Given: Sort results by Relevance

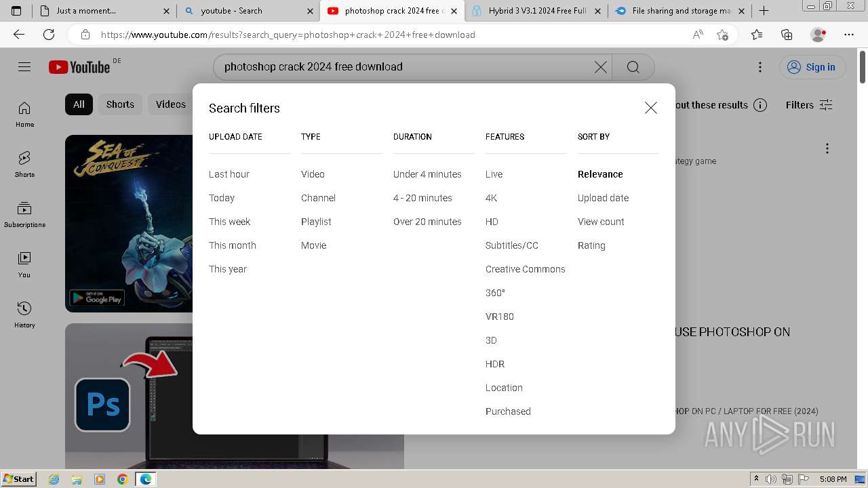Looking at the screenshot, I should pyautogui.click(x=600, y=174).
